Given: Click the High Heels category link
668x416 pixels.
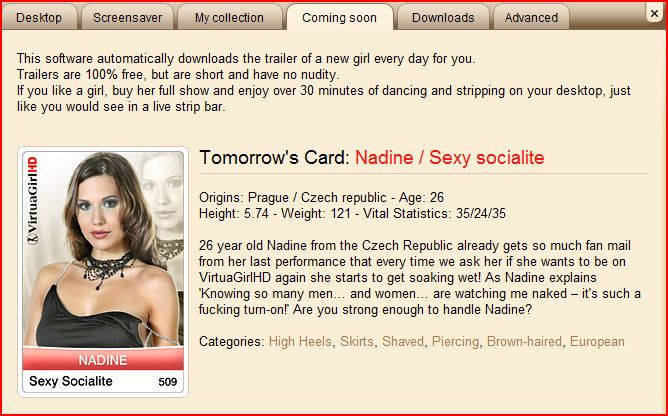Looking at the screenshot, I should coord(300,341).
